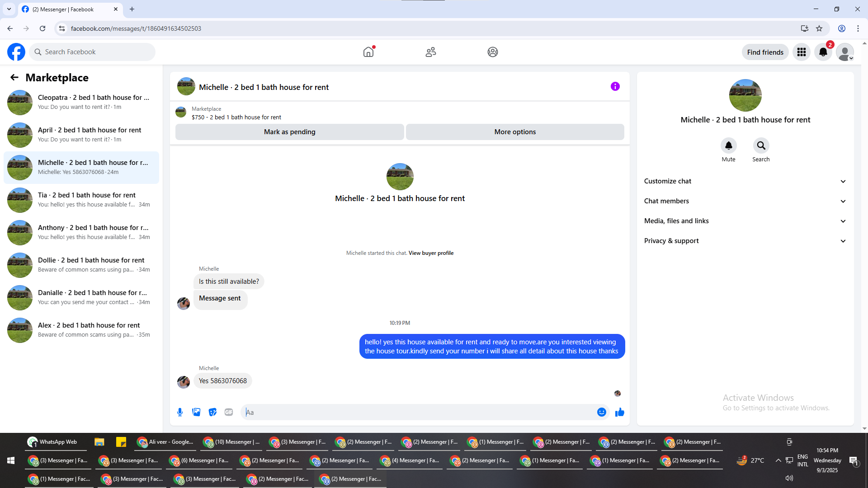Click the 'Is this still available?' message

click(229, 282)
